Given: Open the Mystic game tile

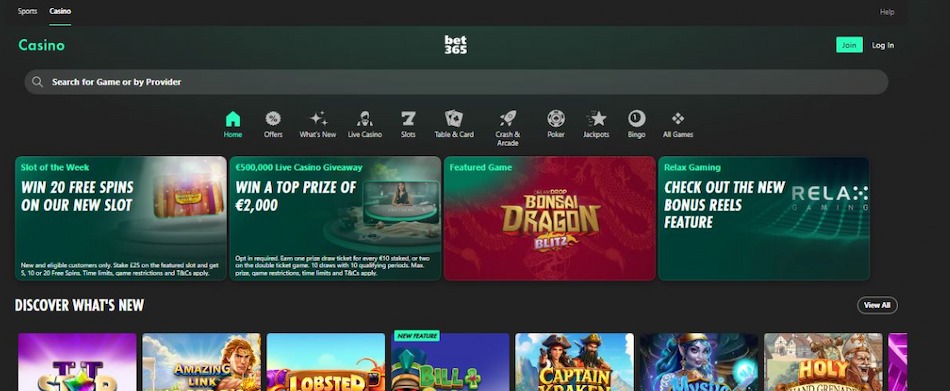Looking at the screenshot, I should click(699, 362).
